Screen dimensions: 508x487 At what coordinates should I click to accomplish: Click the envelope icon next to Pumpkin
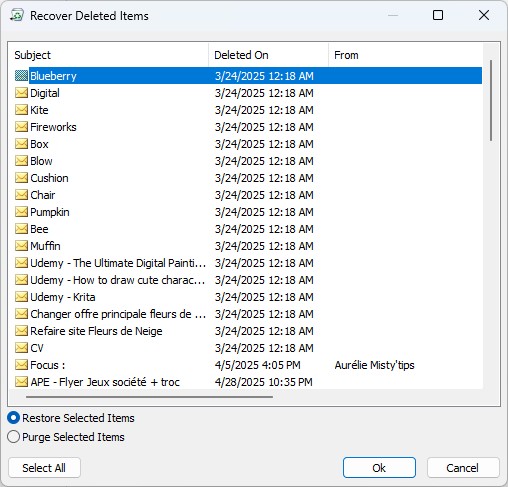(x=21, y=212)
